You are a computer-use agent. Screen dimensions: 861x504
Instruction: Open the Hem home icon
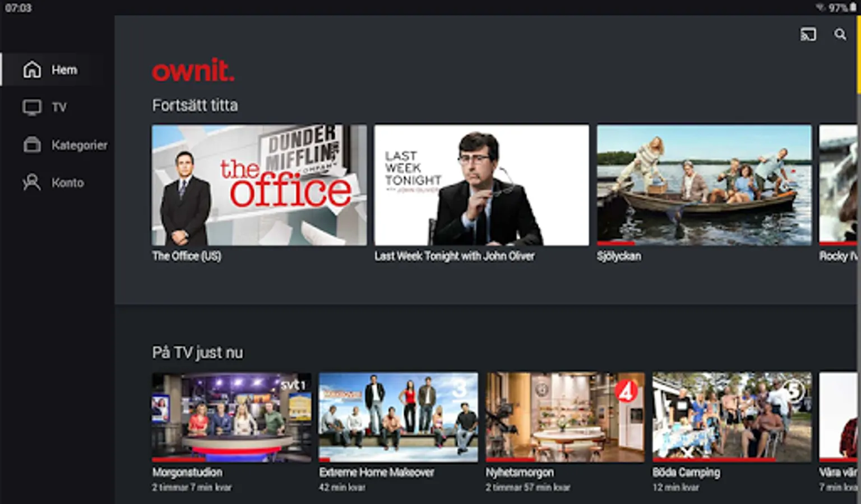click(x=32, y=69)
